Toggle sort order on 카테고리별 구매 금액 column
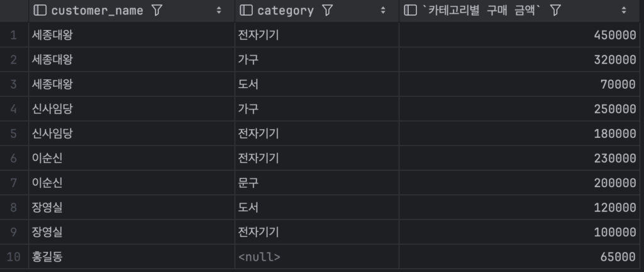 click(624, 11)
